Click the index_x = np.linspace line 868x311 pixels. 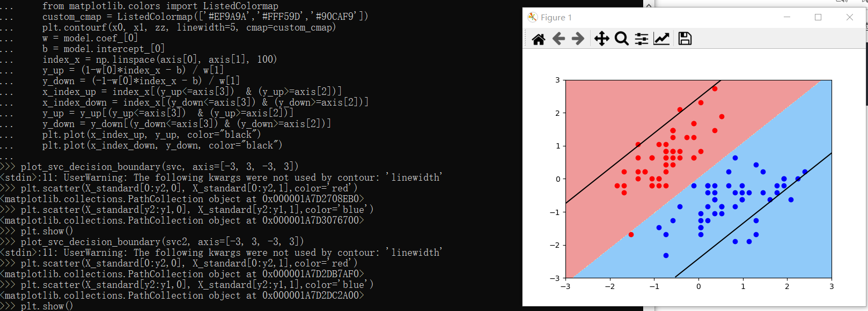point(160,60)
